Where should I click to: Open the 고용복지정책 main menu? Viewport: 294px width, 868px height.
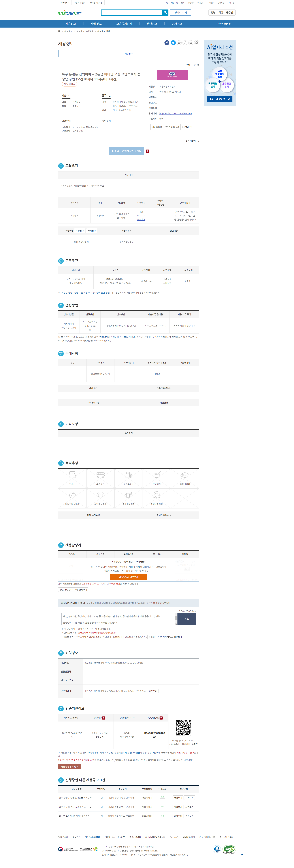coord(124,24)
